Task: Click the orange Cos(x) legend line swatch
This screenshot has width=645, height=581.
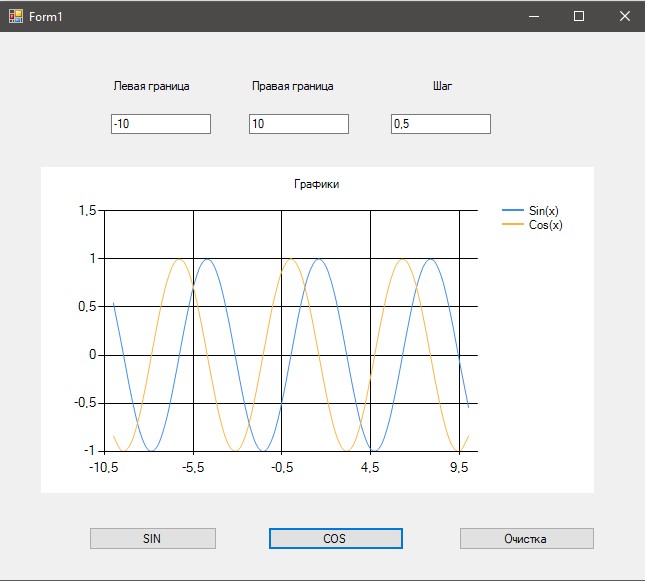Action: pyautogui.click(x=512, y=225)
